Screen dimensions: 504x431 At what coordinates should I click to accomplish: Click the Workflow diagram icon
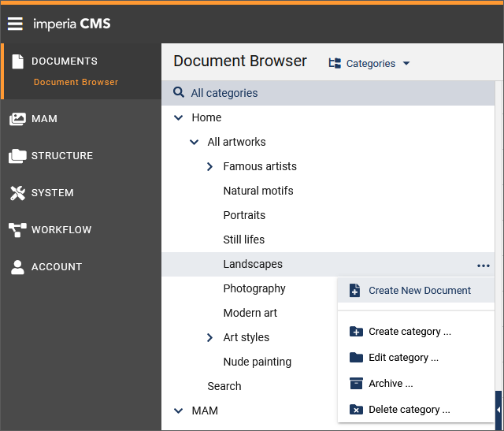point(17,230)
